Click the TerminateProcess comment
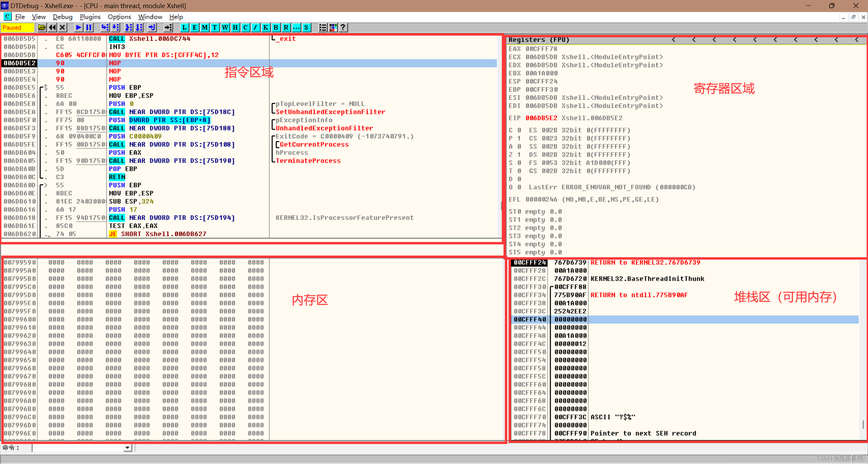 [x=308, y=161]
